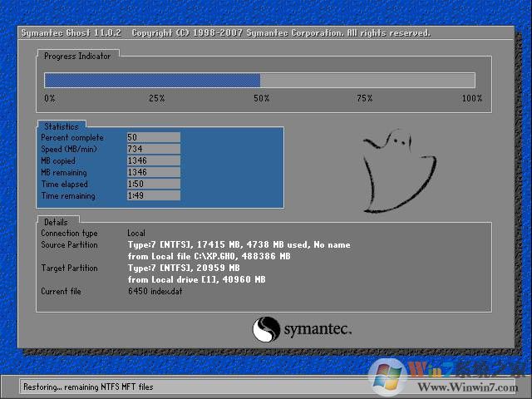Click the 100% progress scale label
Viewport: 532px width, 399px height.
pyautogui.click(x=471, y=98)
